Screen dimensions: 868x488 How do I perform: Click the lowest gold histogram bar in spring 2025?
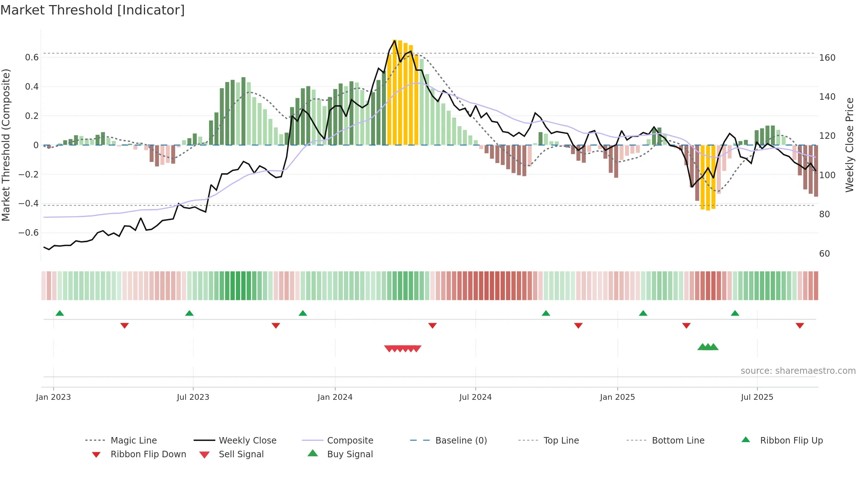[708, 178]
